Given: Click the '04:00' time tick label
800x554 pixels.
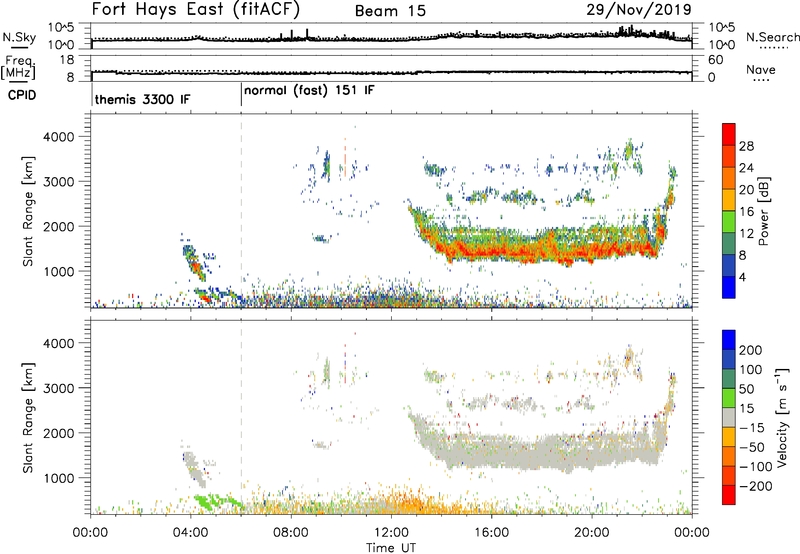Looking at the screenshot, I should click(x=190, y=533).
